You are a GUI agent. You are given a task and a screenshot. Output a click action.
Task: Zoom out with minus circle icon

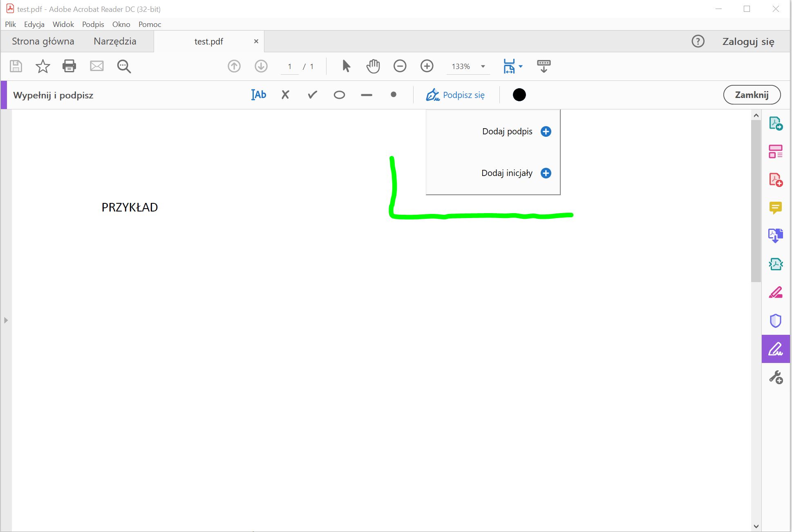[400, 66]
